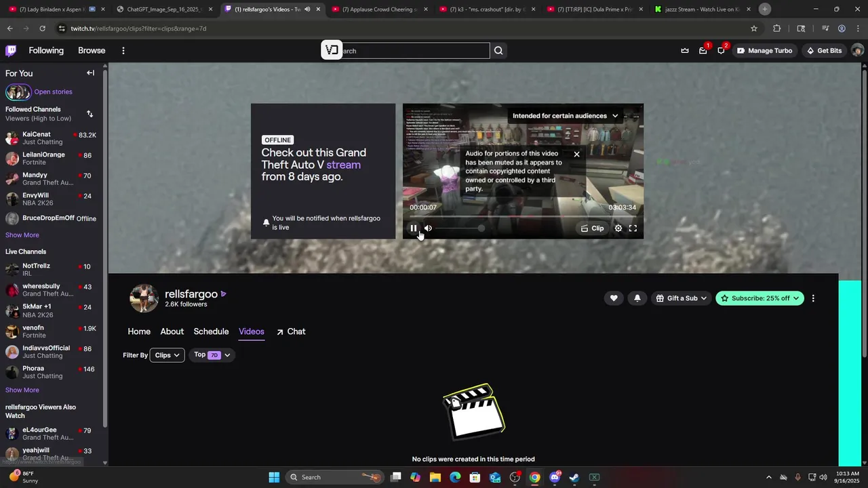Open the Clips filter dropdown
This screenshot has height=488, width=868.
pyautogui.click(x=167, y=355)
